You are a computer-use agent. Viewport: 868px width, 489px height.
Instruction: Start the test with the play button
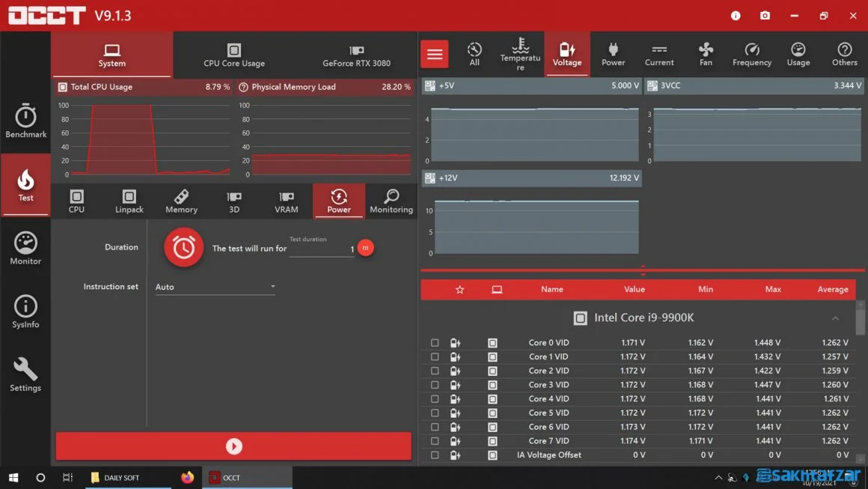point(233,446)
